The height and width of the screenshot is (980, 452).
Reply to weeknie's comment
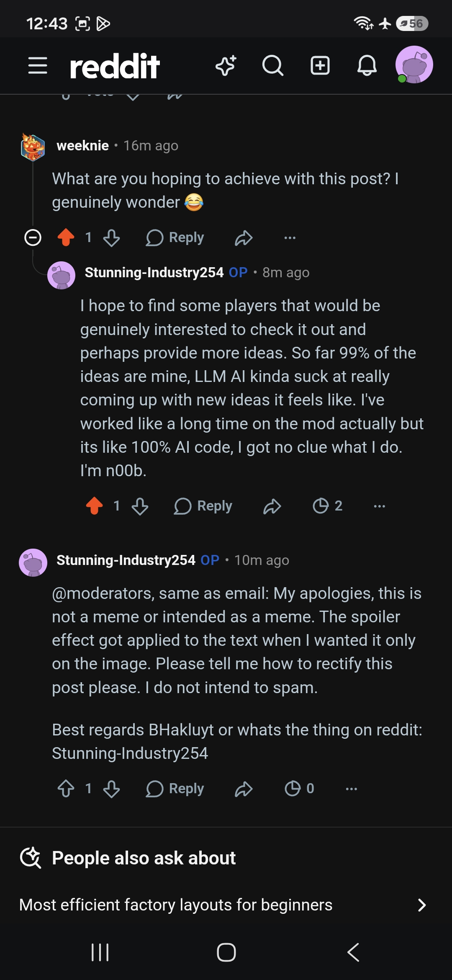click(175, 237)
